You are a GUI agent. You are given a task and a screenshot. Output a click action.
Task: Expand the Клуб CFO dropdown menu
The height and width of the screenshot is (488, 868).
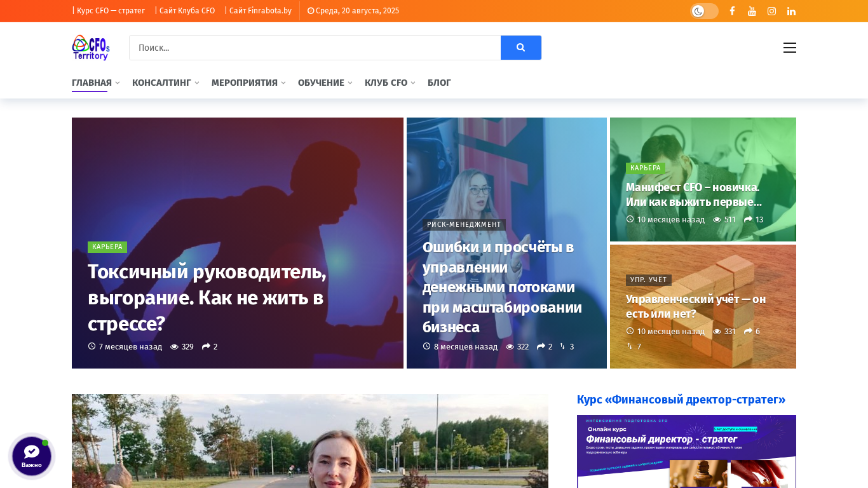point(390,83)
